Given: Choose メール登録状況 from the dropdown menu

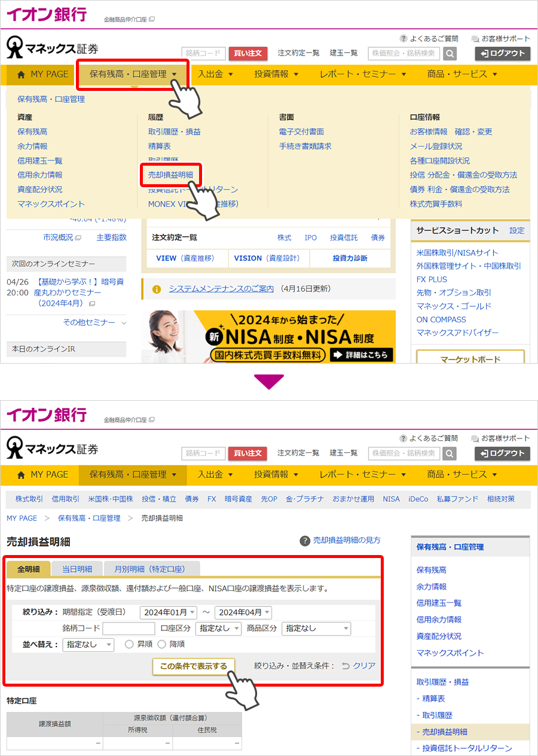Looking at the screenshot, I should point(436,146).
